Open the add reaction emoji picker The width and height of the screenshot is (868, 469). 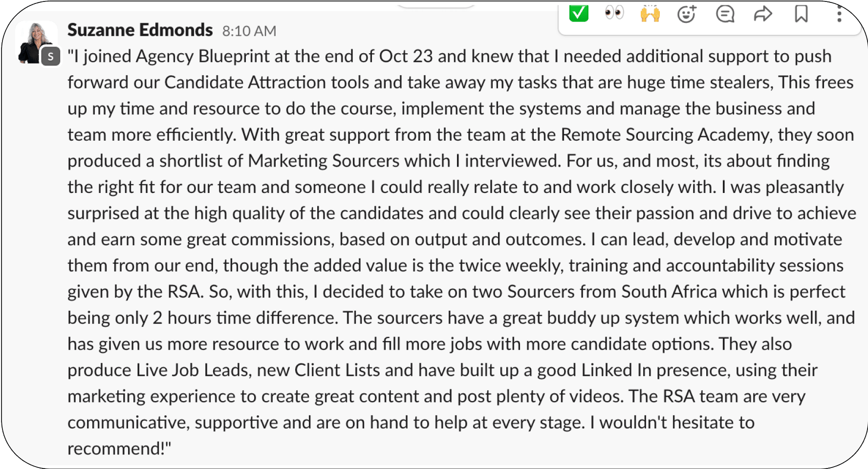pos(687,14)
